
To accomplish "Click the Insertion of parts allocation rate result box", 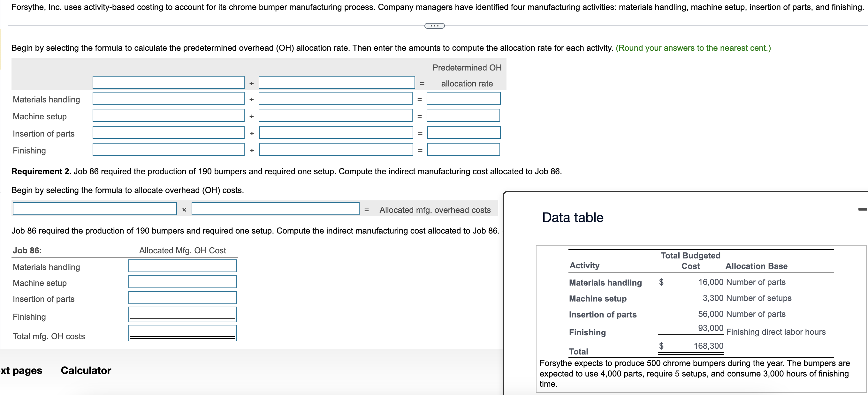I will pyautogui.click(x=464, y=132).
